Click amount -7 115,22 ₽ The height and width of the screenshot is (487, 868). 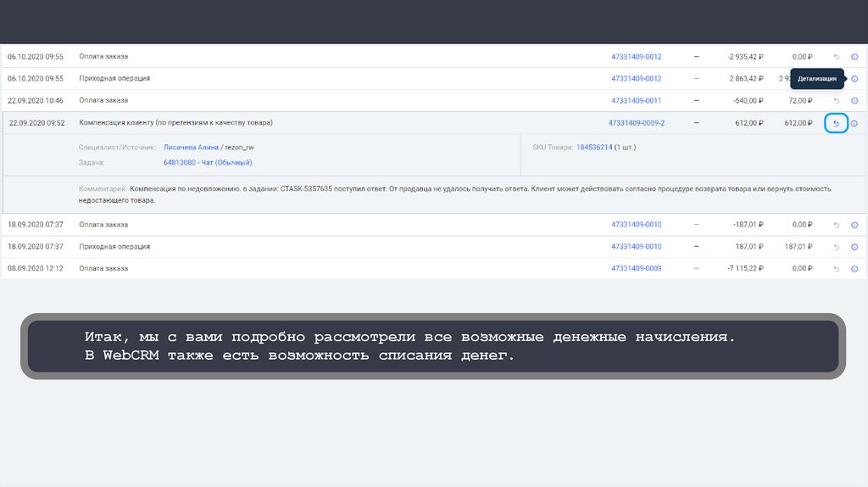(x=746, y=268)
